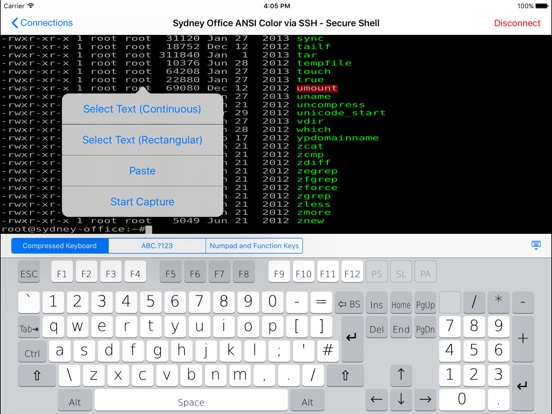Tap the F12 function key
Viewport: 552px width, 414px height.
click(x=352, y=272)
